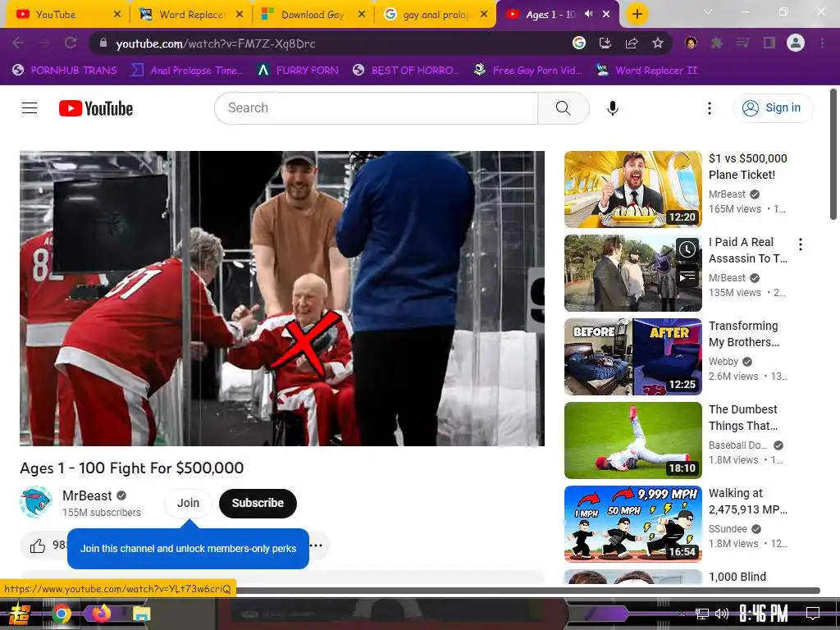Mute the tab via the speaker icon

[589, 14]
